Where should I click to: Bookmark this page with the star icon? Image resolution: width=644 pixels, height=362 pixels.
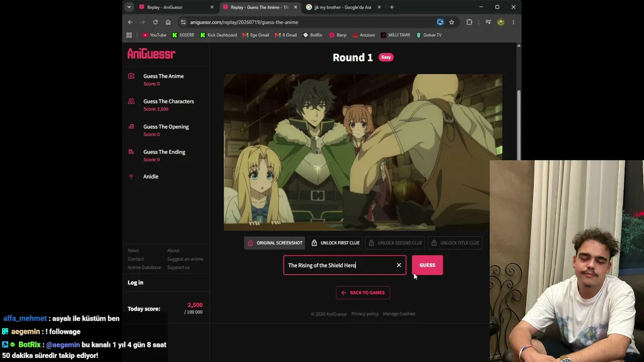451,22
